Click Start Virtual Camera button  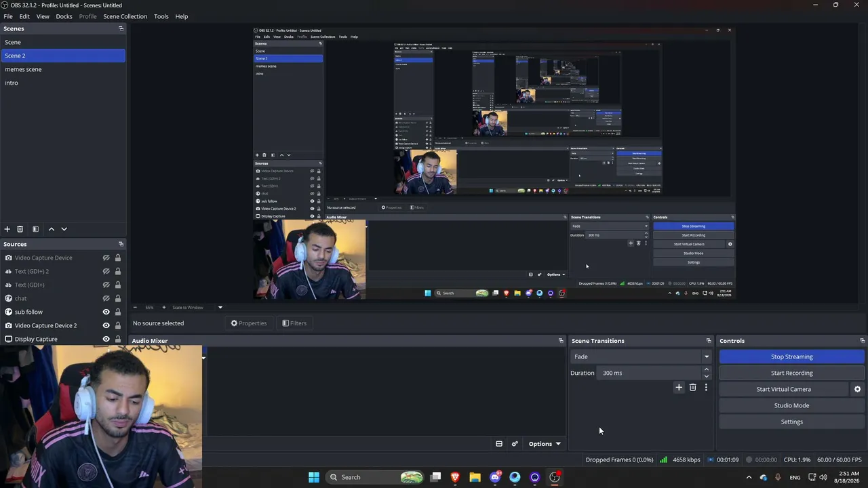click(783, 389)
